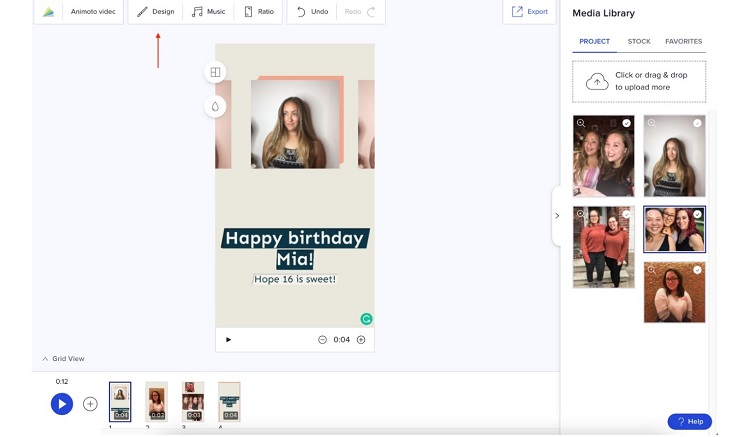Click the Animoto logo icon
This screenshot has width=750, height=437.
pos(48,12)
